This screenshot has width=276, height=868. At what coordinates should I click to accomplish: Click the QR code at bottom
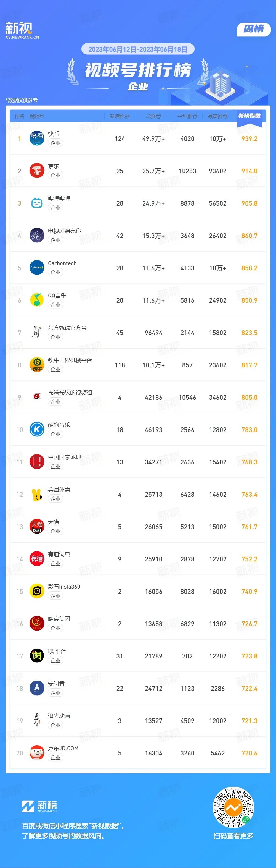click(x=233, y=808)
